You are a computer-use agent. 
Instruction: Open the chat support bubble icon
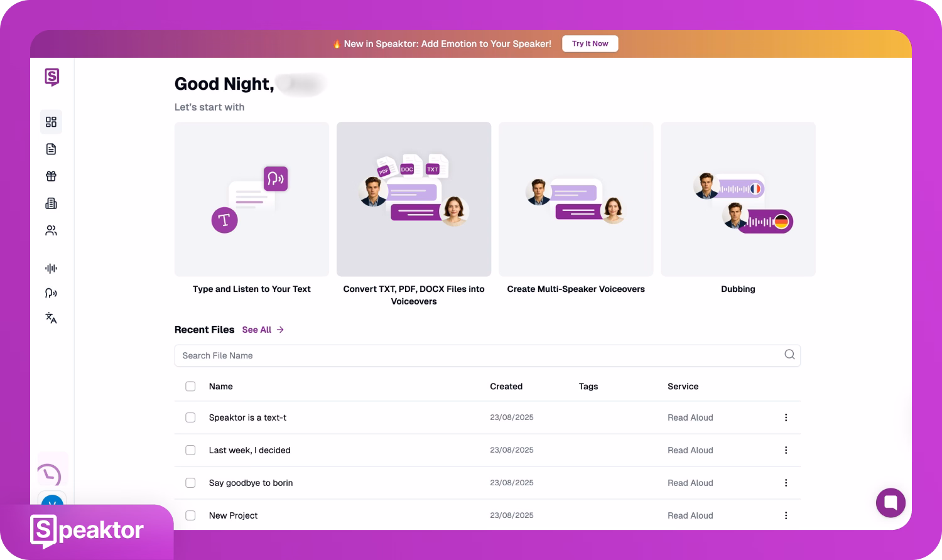click(891, 502)
